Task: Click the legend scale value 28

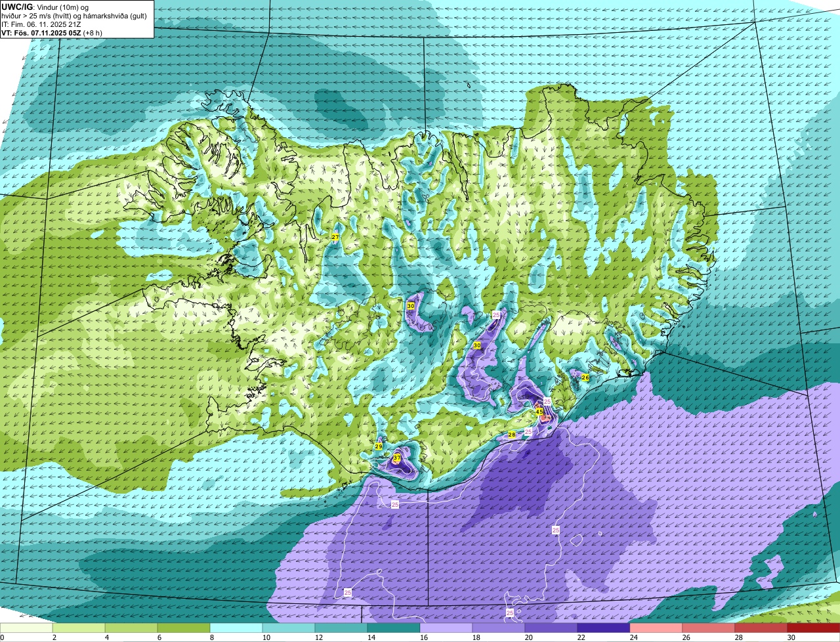Action: point(738,637)
